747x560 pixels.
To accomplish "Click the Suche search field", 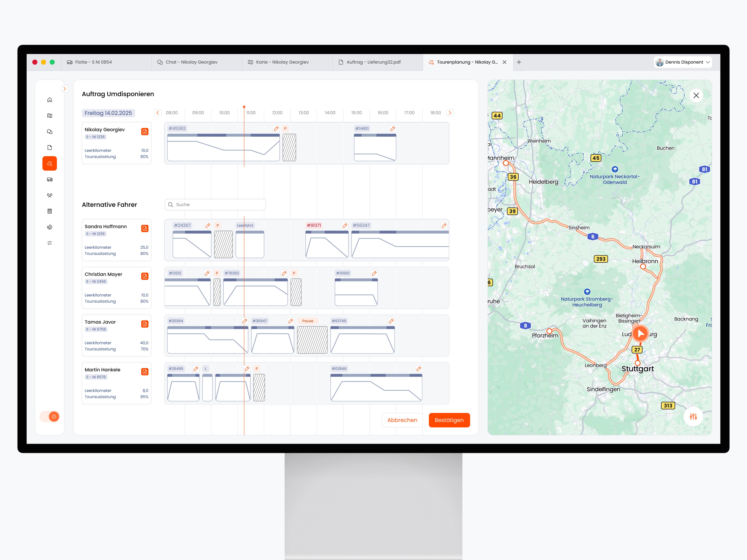I will [215, 205].
